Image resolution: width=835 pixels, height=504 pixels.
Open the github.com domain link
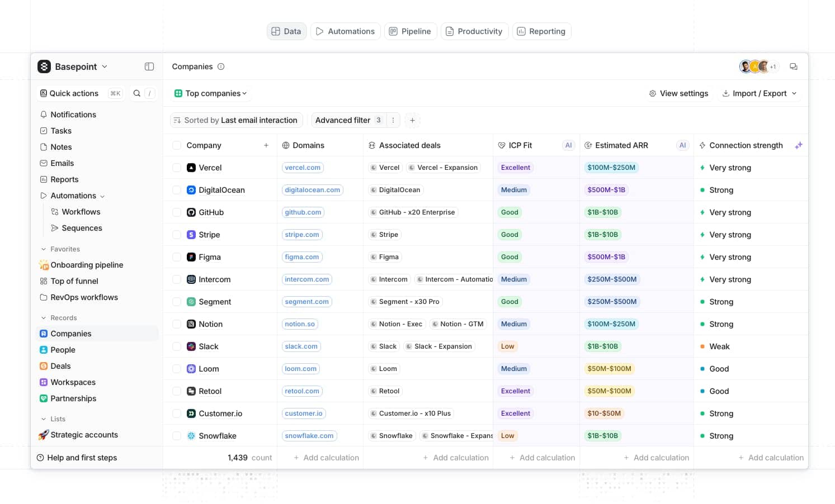coord(303,212)
